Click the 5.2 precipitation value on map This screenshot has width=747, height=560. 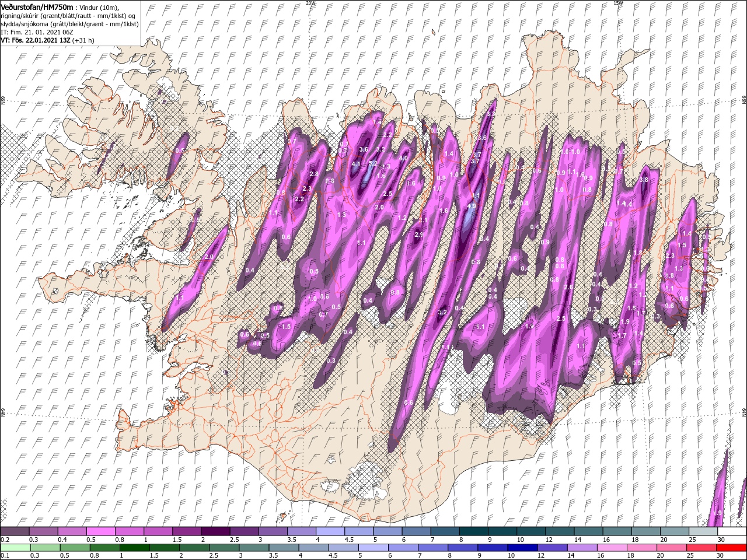pyautogui.click(x=374, y=164)
